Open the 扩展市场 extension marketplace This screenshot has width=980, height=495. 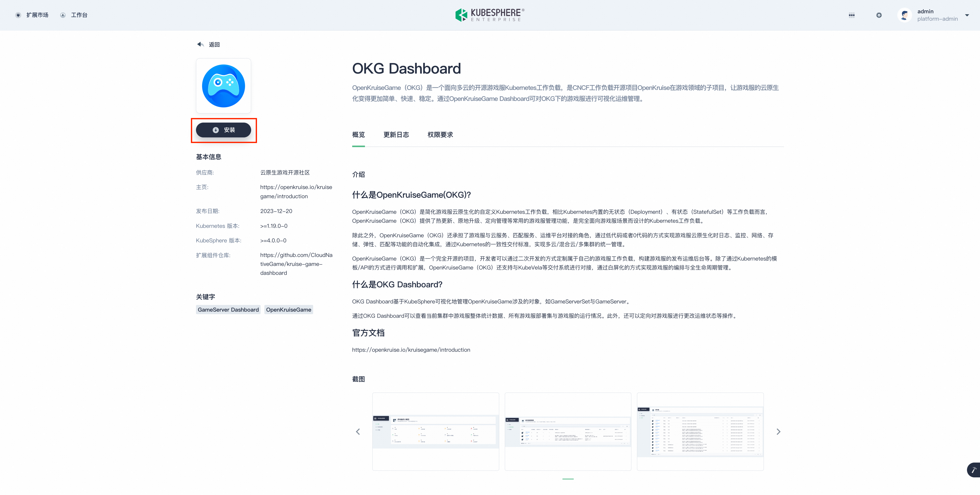click(x=37, y=15)
